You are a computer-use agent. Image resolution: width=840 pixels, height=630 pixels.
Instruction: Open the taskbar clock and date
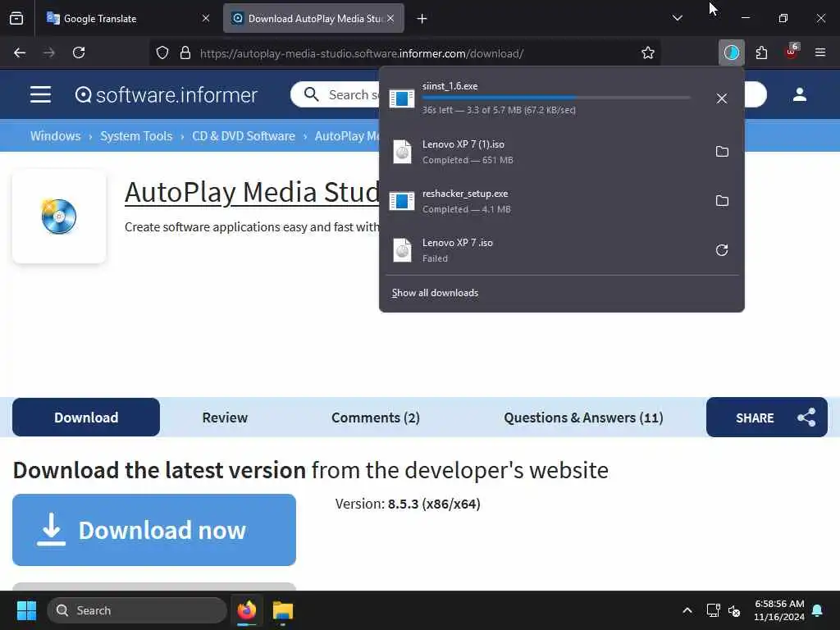[779, 610]
